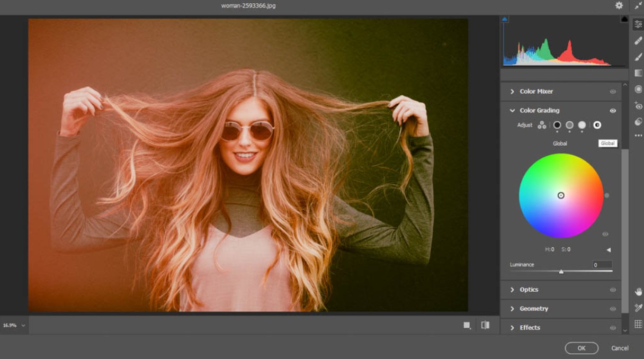Open the 16.9% zoom level dropdown
This screenshot has height=359, width=644.
[x=23, y=325]
